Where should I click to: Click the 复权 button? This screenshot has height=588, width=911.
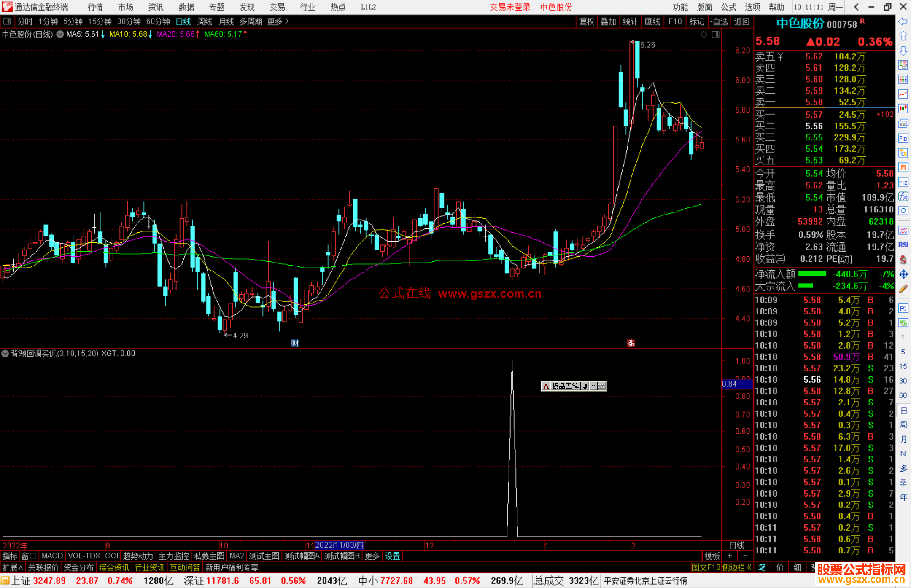(587, 21)
